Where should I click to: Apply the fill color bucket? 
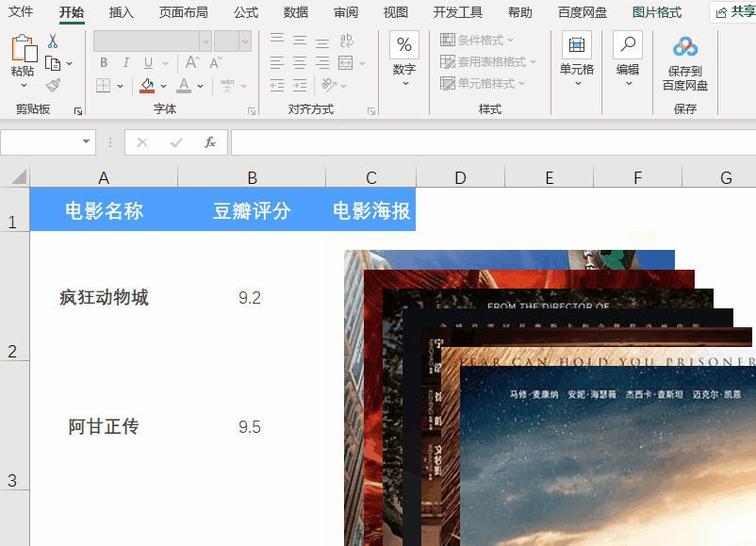[147, 86]
